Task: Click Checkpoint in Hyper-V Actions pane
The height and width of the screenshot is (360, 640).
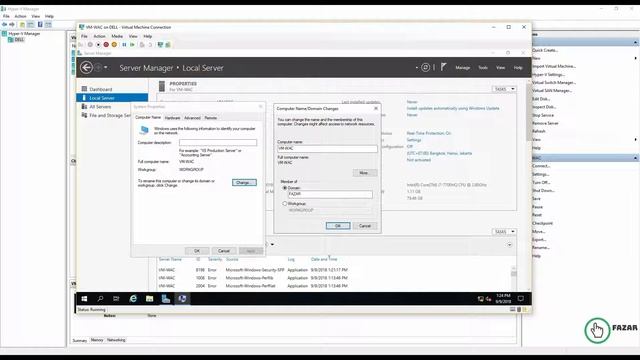Action: click(x=542, y=223)
